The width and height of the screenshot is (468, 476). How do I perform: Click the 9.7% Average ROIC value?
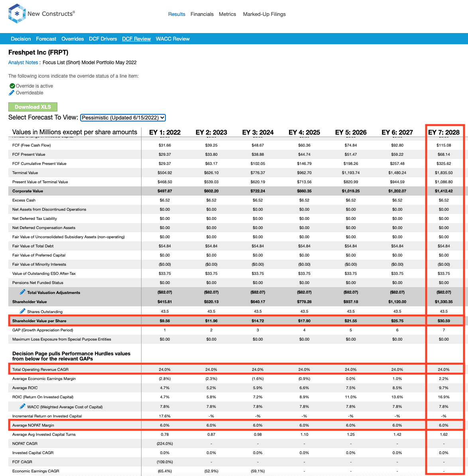pyautogui.click(x=444, y=388)
